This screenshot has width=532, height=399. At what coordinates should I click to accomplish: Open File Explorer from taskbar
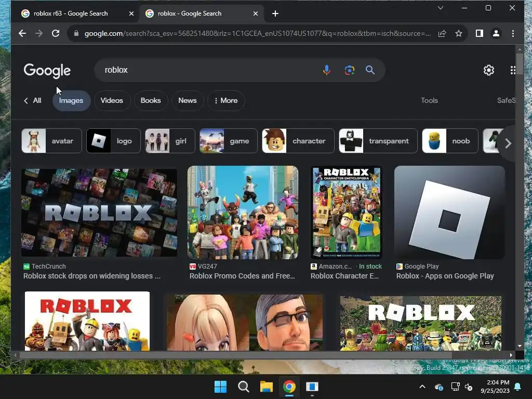tap(267, 387)
